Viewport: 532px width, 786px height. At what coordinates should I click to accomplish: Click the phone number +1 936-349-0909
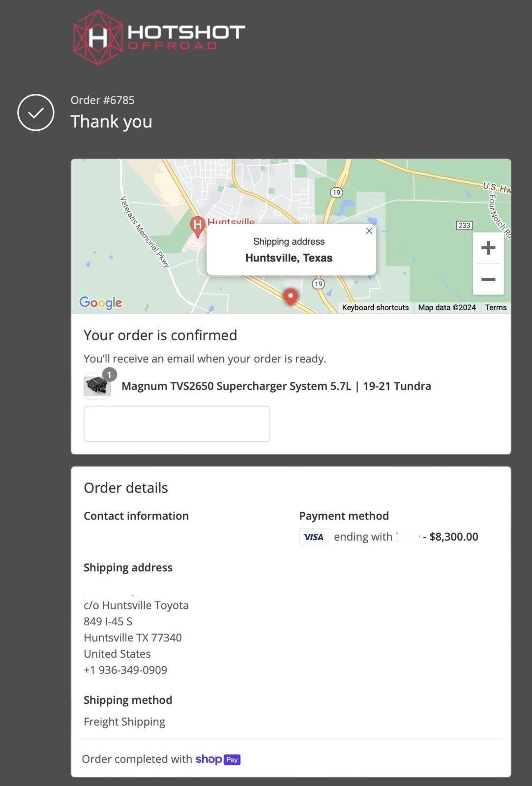click(x=125, y=670)
